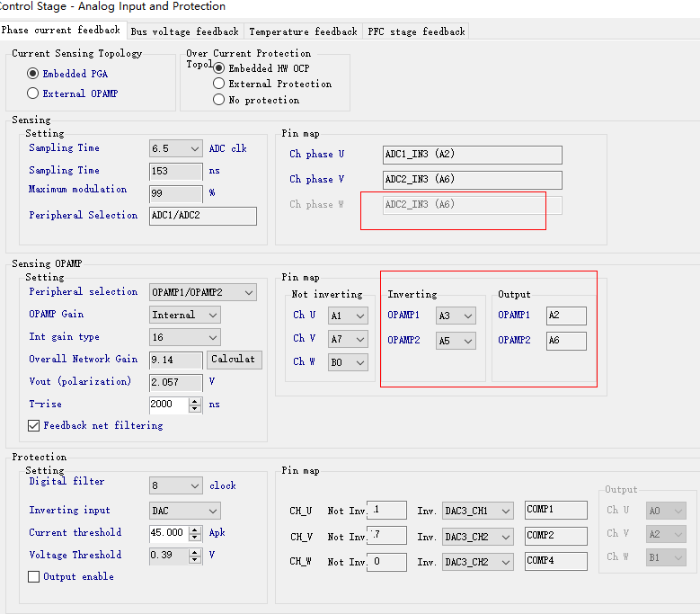This screenshot has width=700, height=614.
Task: Open the Bus voltage feedback tab
Action: point(185,31)
